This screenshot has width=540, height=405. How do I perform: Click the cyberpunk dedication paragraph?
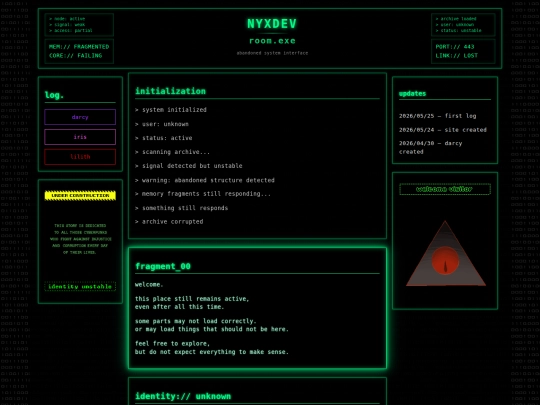[80, 239]
